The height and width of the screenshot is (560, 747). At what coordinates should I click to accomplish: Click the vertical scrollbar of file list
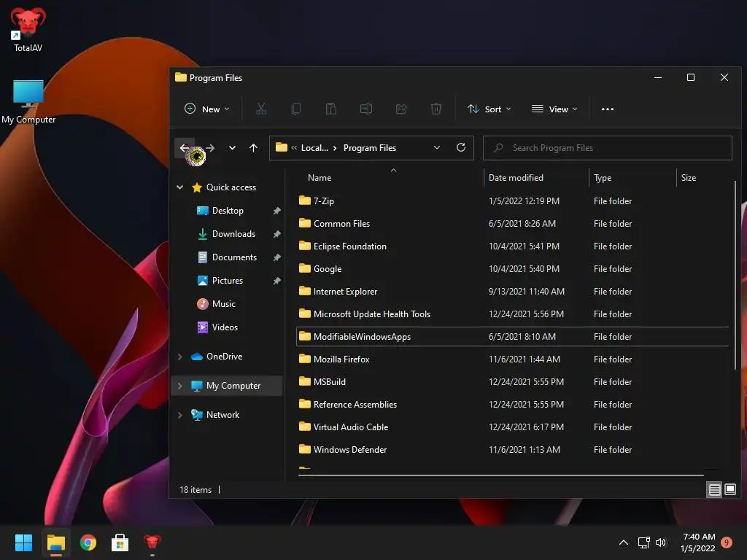pos(735,275)
